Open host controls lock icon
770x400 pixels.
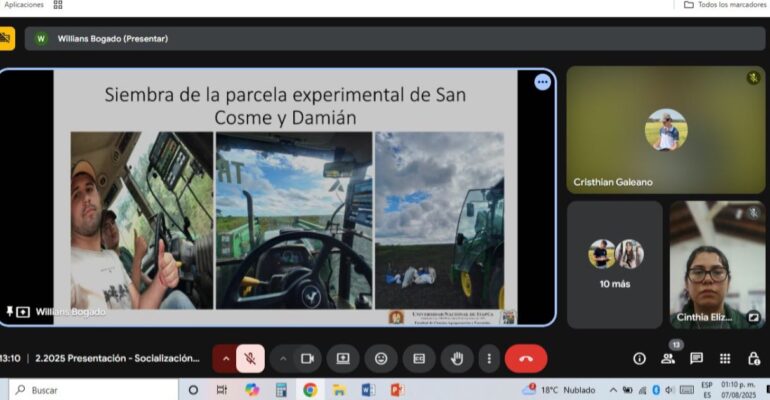(754, 359)
